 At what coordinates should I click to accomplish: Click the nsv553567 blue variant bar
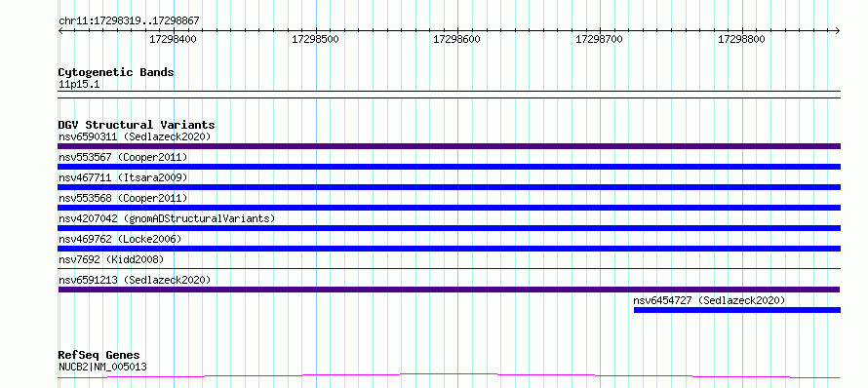tap(449, 167)
